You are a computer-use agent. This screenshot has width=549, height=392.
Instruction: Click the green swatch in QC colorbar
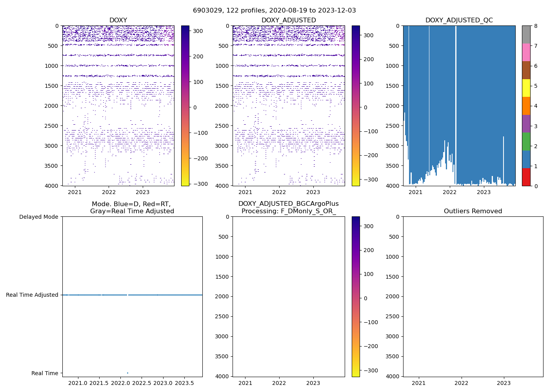(x=526, y=142)
